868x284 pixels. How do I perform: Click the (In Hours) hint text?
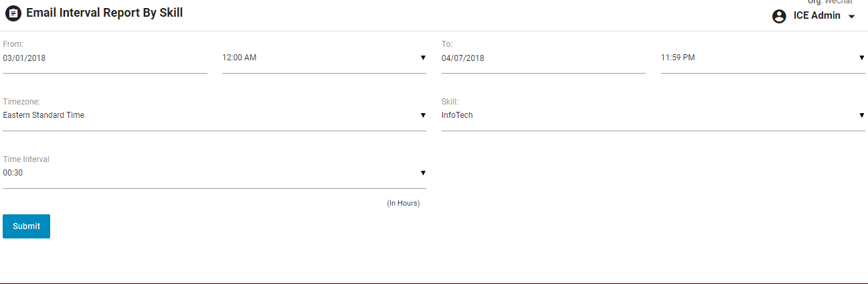[x=403, y=203]
